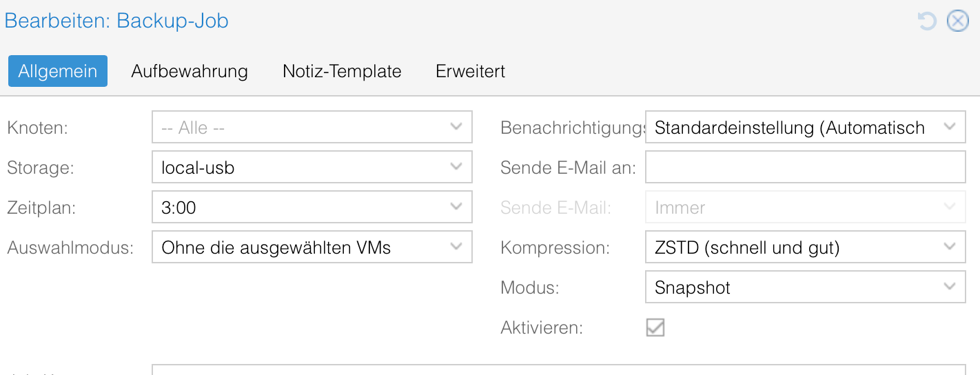The width and height of the screenshot is (980, 375).
Task: Open the Kompression dropdown arrow
Action: [950, 247]
